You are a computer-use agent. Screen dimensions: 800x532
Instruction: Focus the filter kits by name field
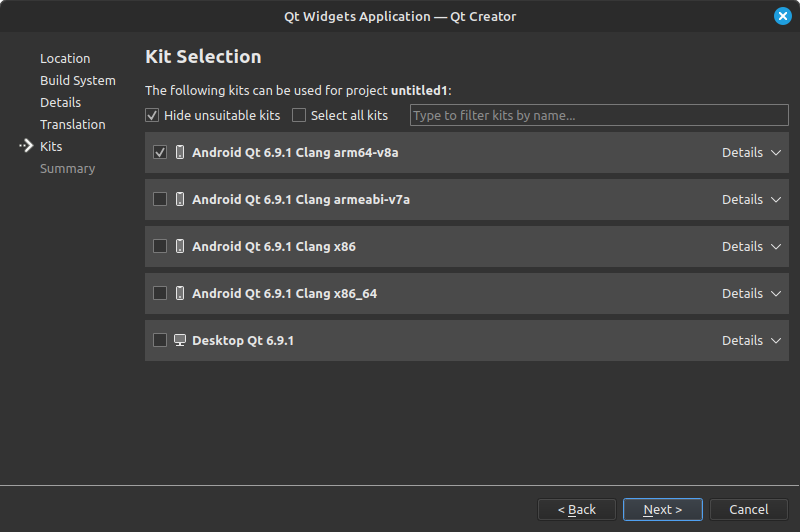(x=599, y=115)
